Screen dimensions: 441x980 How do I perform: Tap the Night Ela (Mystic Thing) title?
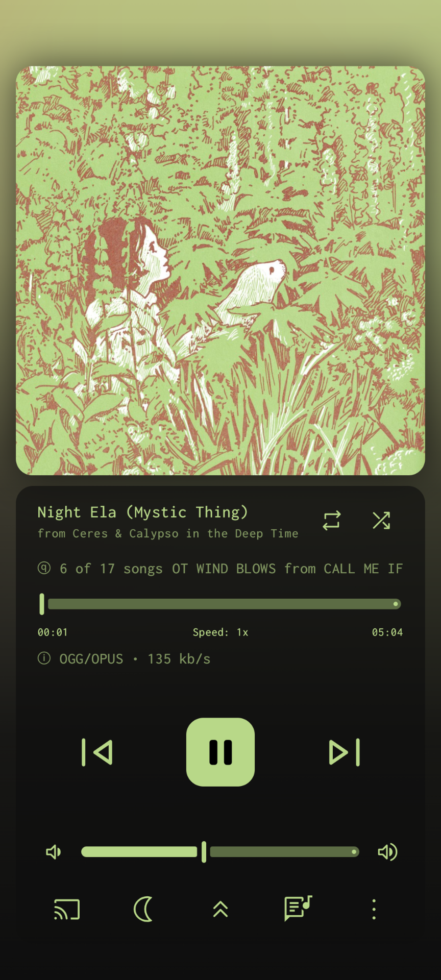click(x=143, y=512)
